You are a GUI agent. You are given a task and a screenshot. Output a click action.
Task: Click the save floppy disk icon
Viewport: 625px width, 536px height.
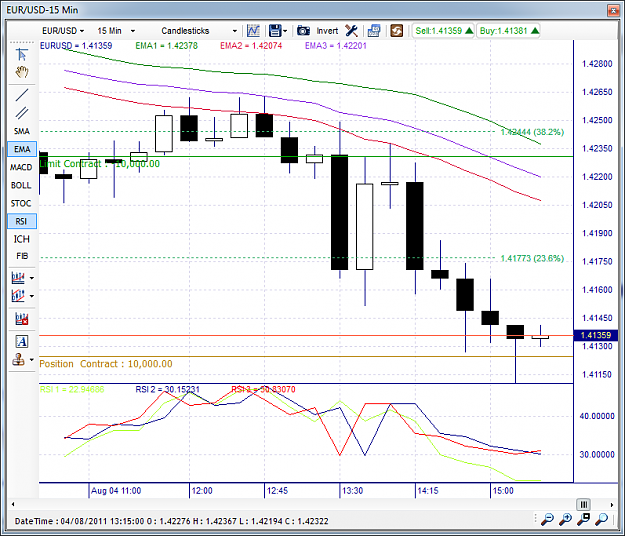click(x=275, y=31)
